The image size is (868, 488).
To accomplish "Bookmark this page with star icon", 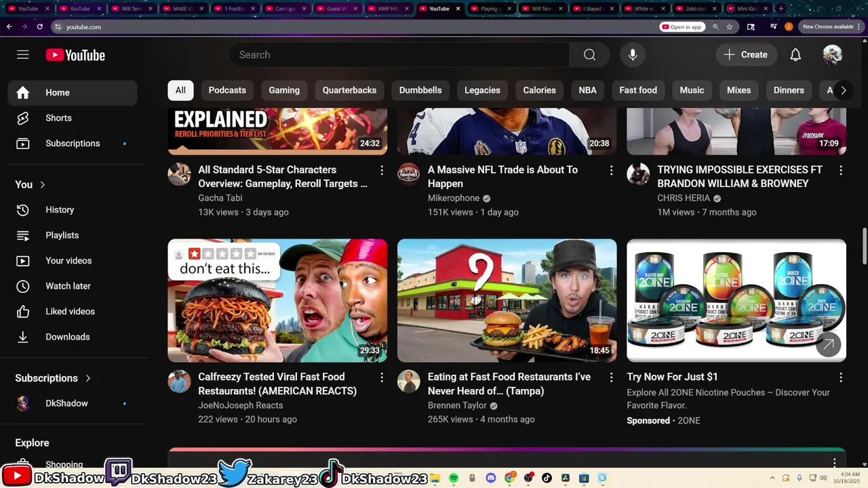I will [730, 26].
